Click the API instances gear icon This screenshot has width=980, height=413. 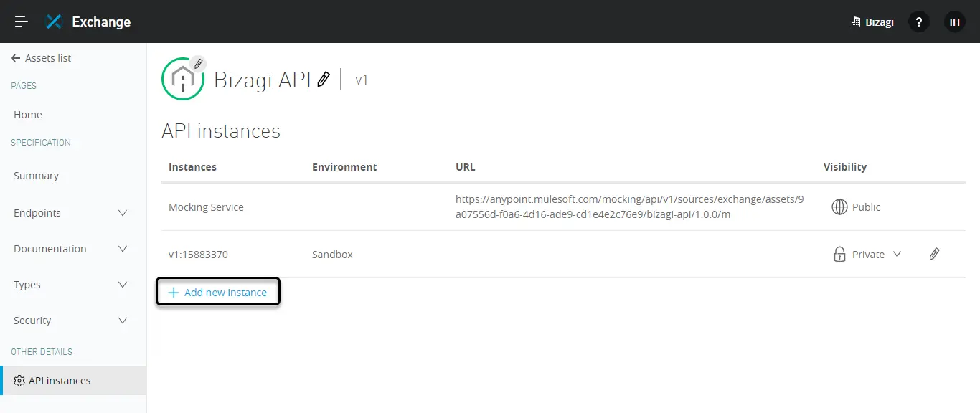point(19,381)
